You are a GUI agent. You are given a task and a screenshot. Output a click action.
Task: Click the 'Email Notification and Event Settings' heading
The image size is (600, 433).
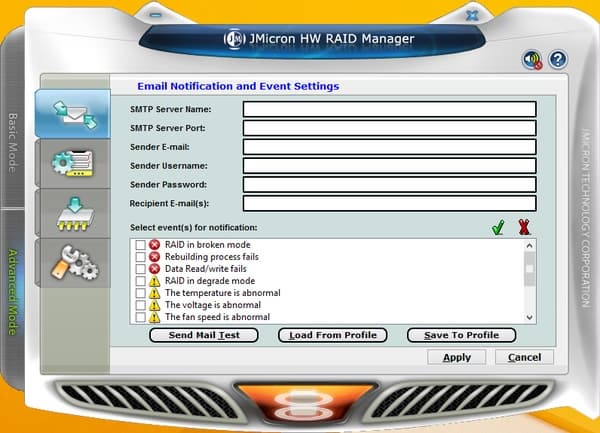[238, 86]
